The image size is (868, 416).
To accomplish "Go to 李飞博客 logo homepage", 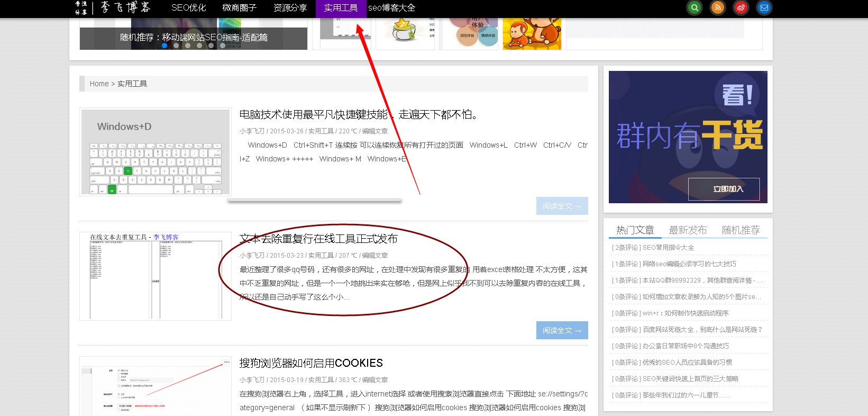I will point(113,8).
